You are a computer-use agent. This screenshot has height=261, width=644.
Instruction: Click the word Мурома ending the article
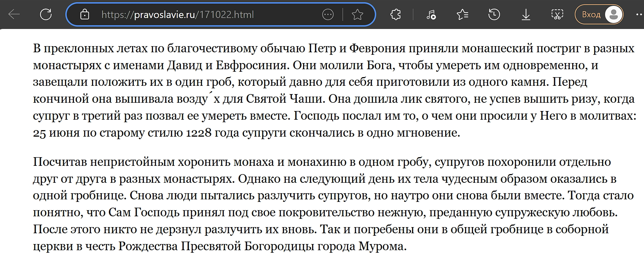(382, 246)
